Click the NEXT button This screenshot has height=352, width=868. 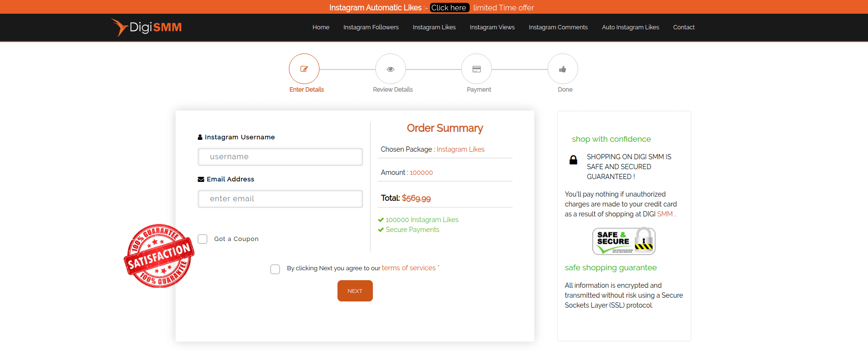[355, 291]
